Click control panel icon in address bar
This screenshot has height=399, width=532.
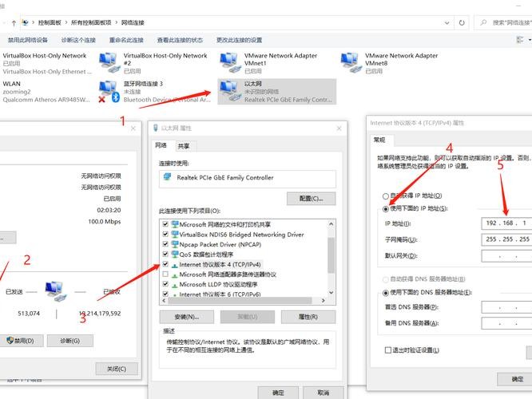click(x=25, y=22)
